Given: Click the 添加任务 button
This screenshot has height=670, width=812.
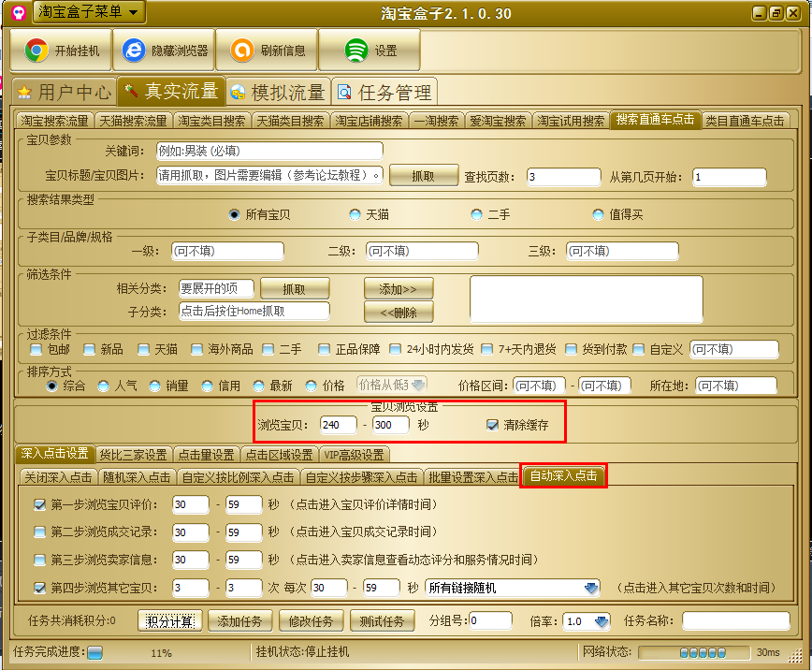Looking at the screenshot, I should point(239,620).
